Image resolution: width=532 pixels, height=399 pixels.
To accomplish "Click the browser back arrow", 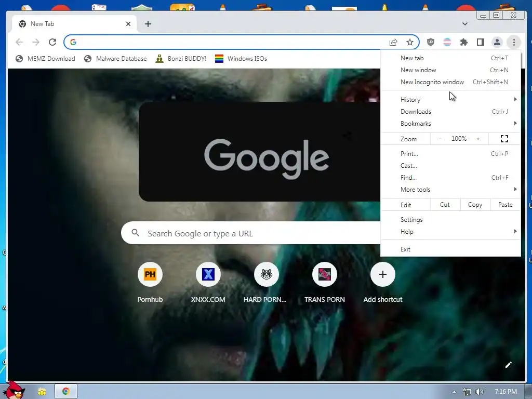I will (19, 42).
